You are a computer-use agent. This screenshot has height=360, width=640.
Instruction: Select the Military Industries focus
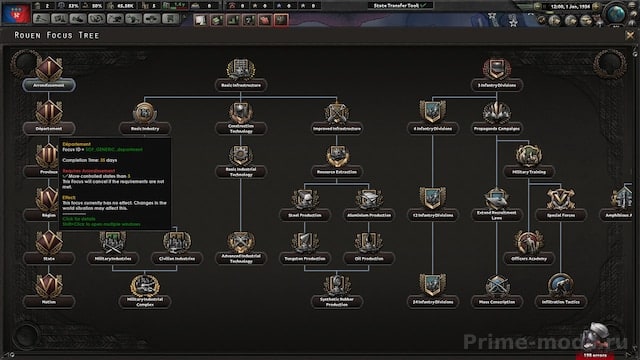(113, 248)
